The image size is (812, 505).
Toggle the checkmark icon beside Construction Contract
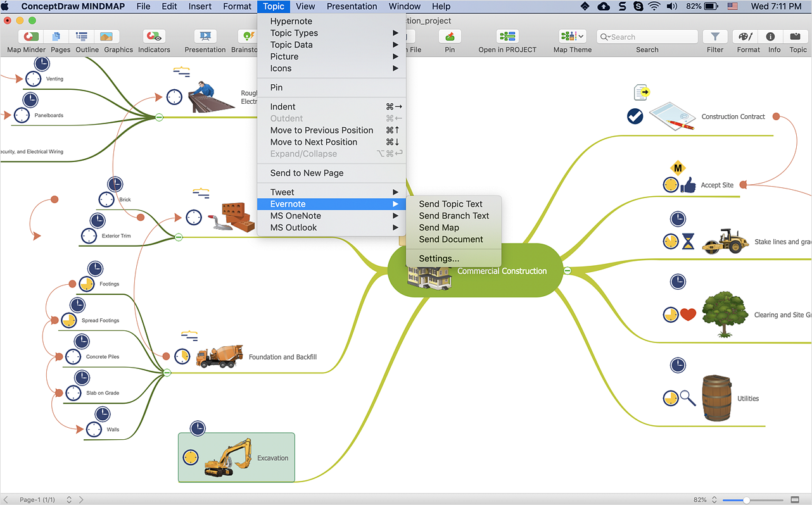pos(635,116)
